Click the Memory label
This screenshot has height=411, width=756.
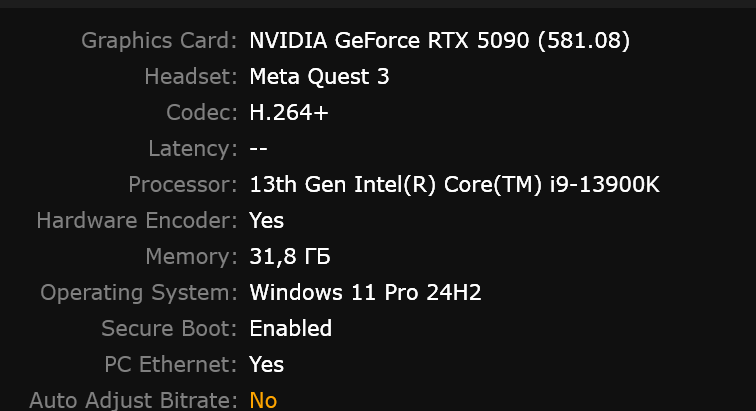[x=191, y=256]
